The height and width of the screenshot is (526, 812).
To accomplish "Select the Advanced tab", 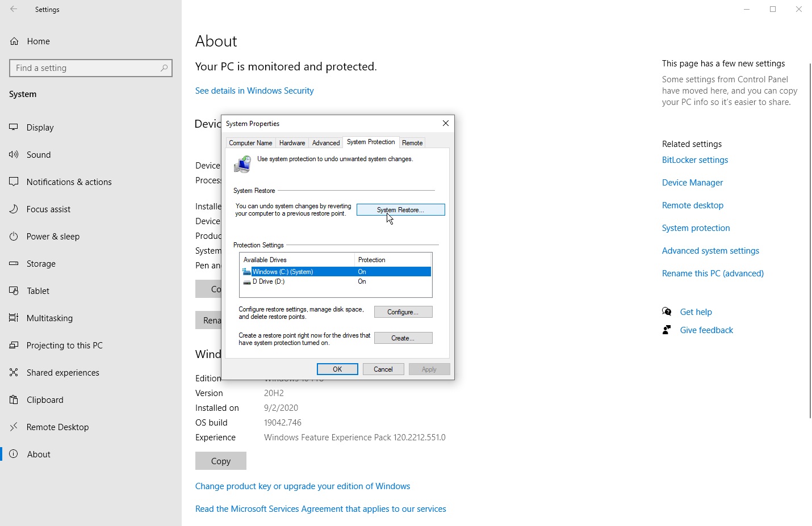I will coord(326,143).
